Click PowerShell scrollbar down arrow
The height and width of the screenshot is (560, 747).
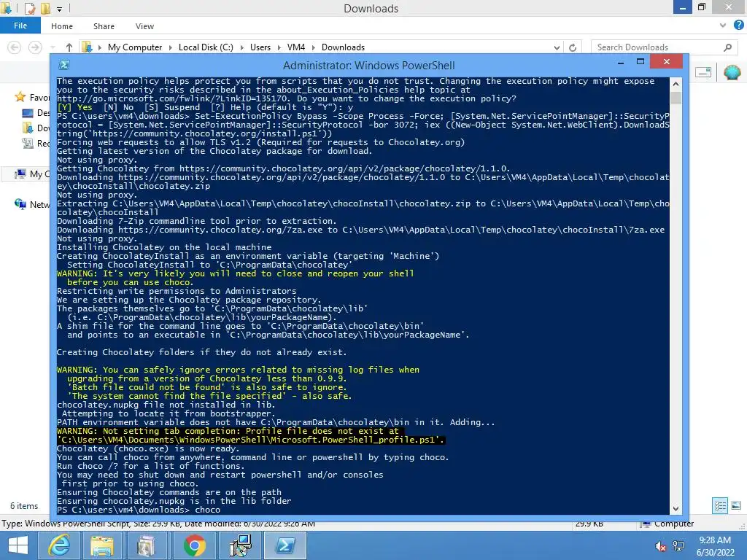[676, 508]
